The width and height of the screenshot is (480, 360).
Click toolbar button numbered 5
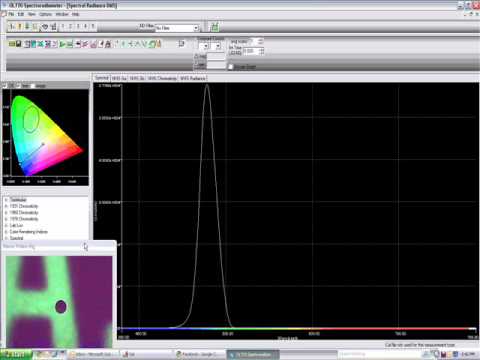[93, 26]
